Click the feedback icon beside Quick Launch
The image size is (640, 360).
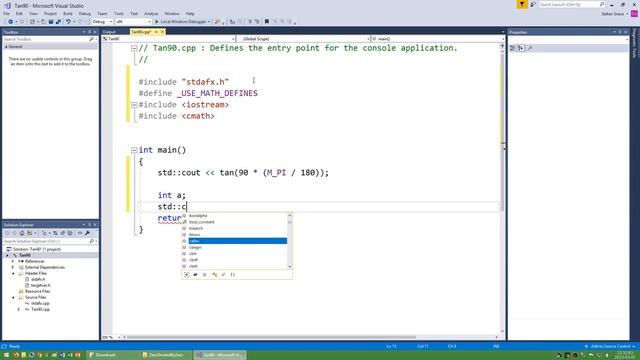pyautogui.click(x=533, y=4)
